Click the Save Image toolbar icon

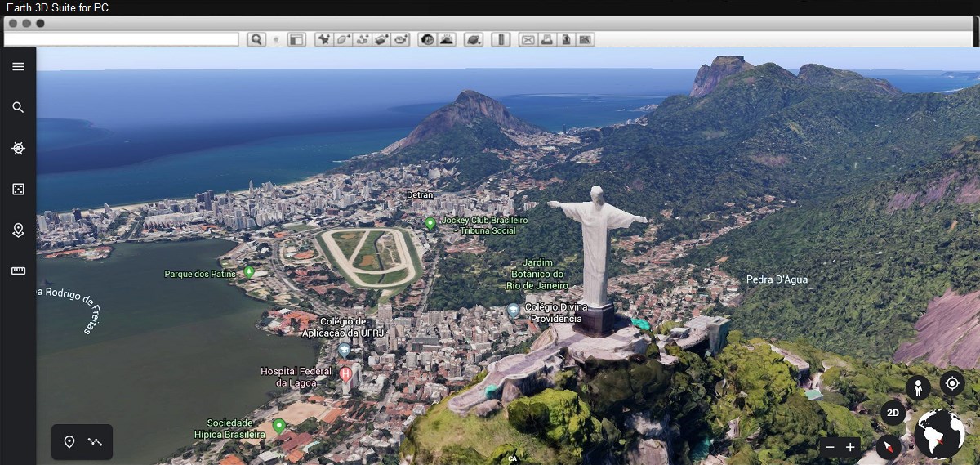(566, 39)
